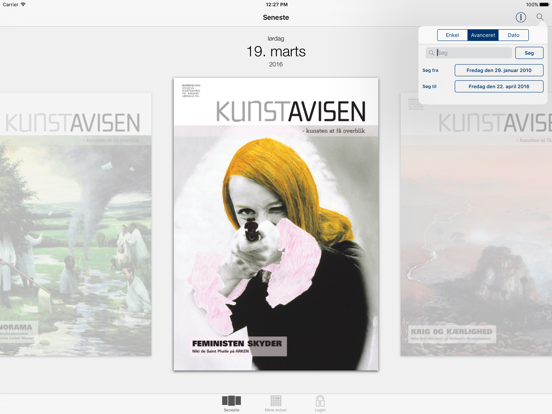Screen dimensions: 552x414
Task: Tap the 2016 year label
Action: [276, 64]
